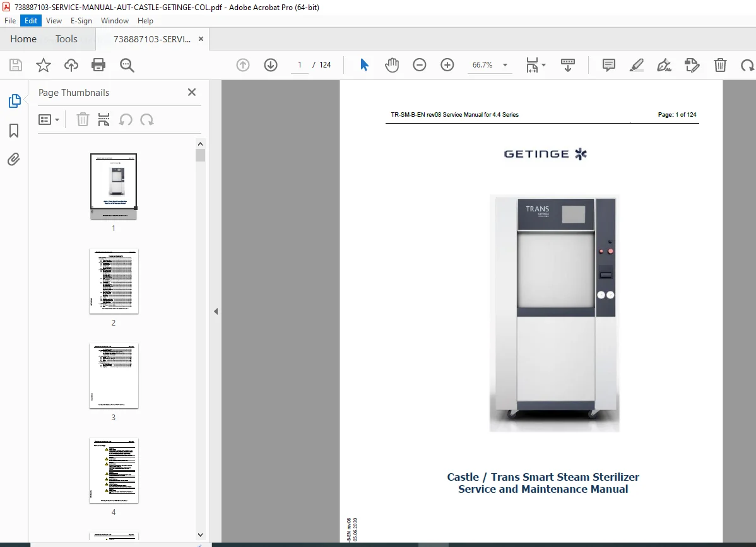Screen dimensions: 756x547
Task: Open Page Thumbnails sidebar icon
Action: click(15, 101)
